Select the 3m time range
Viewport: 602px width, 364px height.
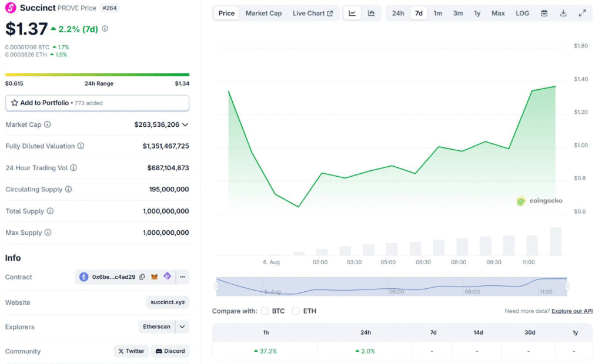click(457, 14)
